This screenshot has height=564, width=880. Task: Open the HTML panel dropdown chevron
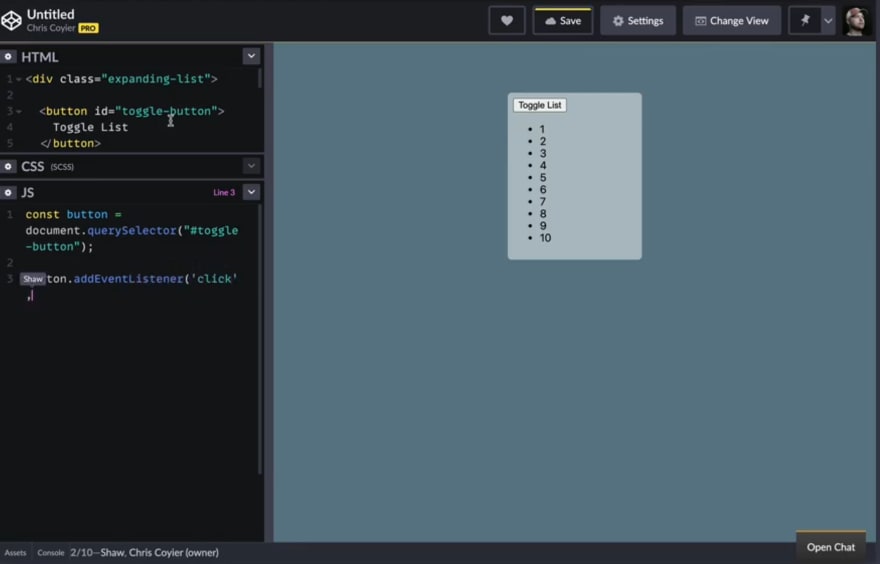pyautogui.click(x=251, y=56)
